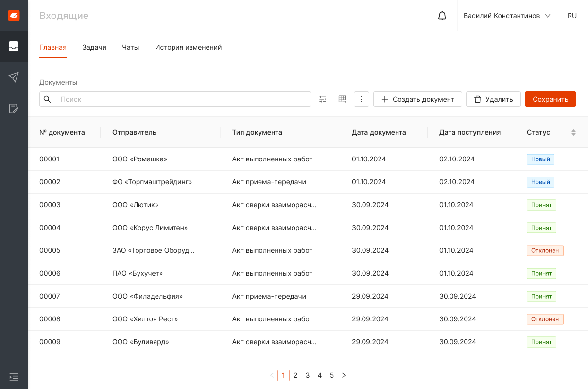
Task: Switch to the Чаты tab
Action: (131, 47)
